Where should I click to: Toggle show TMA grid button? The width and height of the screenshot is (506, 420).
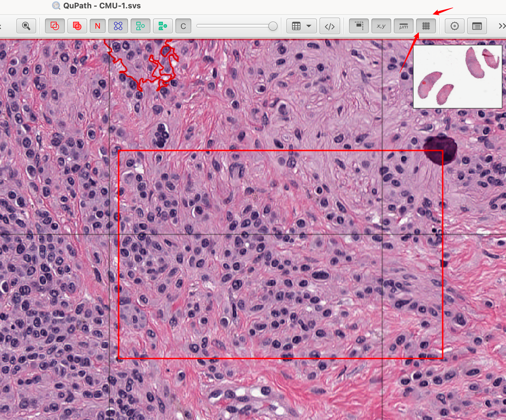(118, 26)
